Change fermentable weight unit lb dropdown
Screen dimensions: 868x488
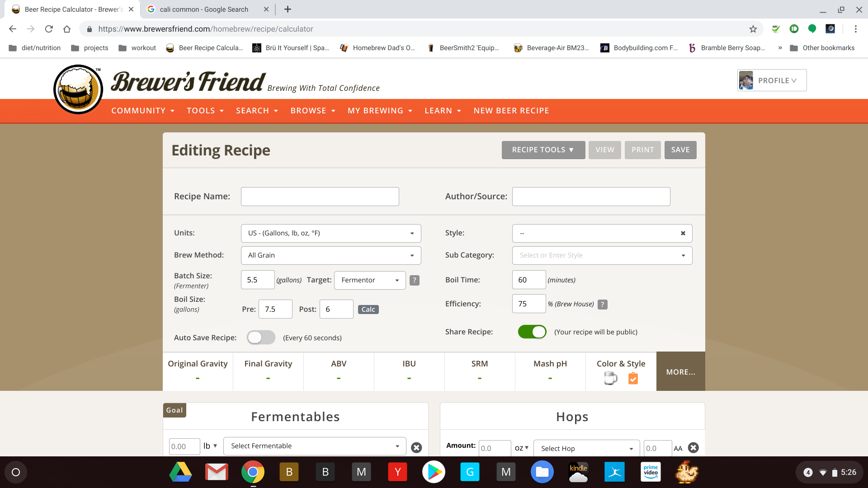[210, 446]
